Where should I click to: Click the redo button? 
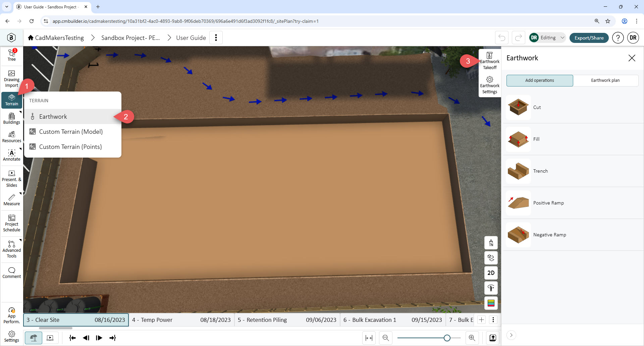click(x=519, y=38)
